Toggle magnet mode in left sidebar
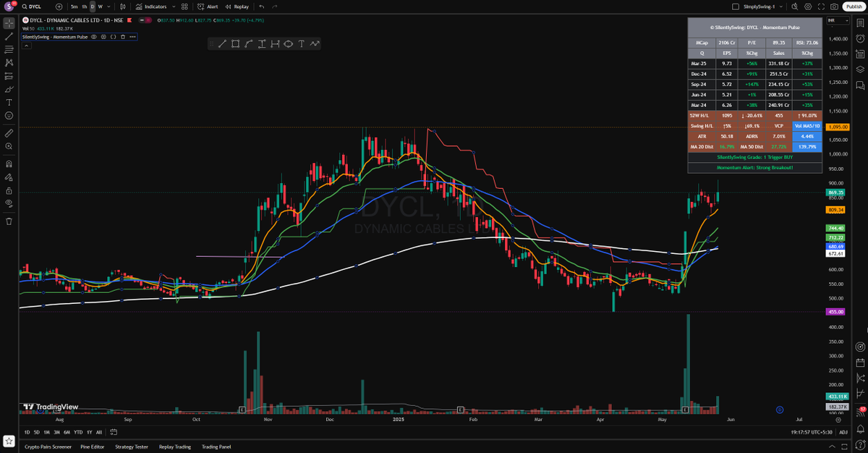 click(x=9, y=164)
